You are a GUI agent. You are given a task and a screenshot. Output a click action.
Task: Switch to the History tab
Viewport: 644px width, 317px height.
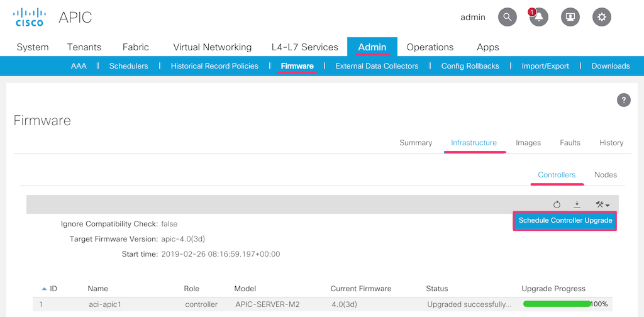coord(611,143)
